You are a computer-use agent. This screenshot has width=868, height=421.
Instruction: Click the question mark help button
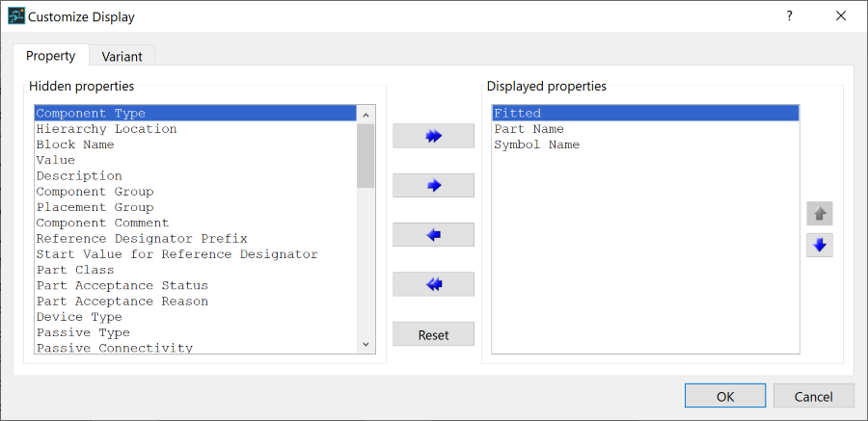pyautogui.click(x=789, y=16)
